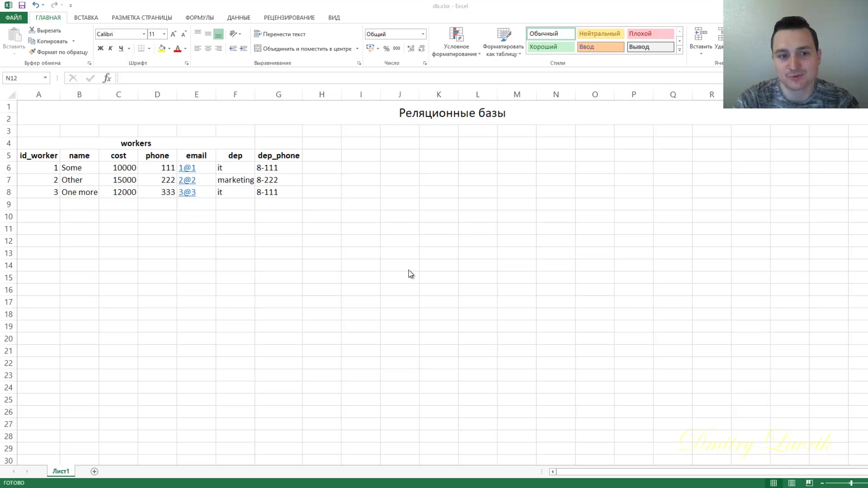Click the Save icon in quick access toolbar
This screenshot has width=868, height=488.
pos(22,5)
